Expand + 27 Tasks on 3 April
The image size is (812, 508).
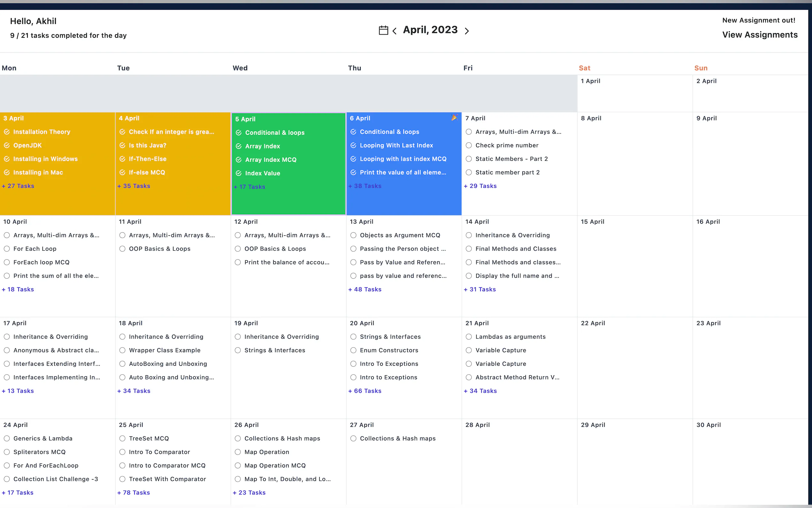coord(18,186)
